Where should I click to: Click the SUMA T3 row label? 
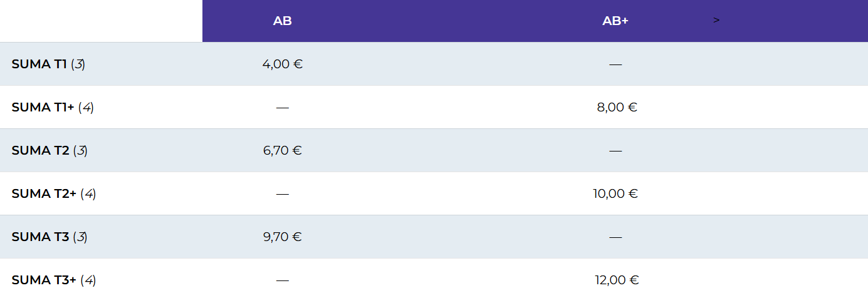point(50,237)
